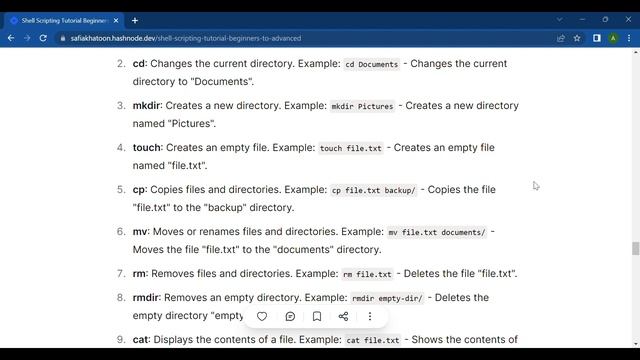
Task: Click the address bar URL
Action: [x=186, y=38]
